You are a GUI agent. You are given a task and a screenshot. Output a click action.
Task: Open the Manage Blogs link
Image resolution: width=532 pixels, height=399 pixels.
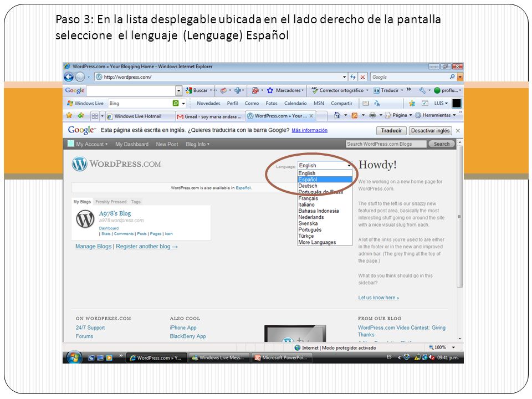(93, 246)
